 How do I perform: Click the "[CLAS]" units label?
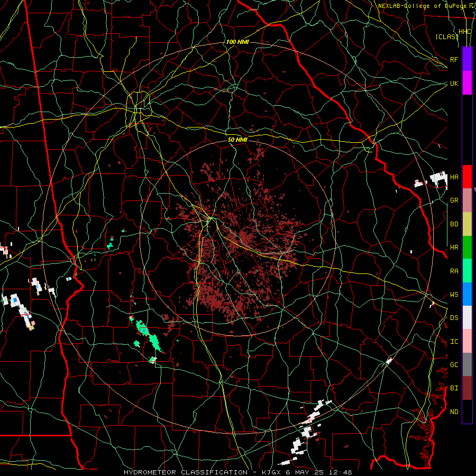[x=447, y=36]
